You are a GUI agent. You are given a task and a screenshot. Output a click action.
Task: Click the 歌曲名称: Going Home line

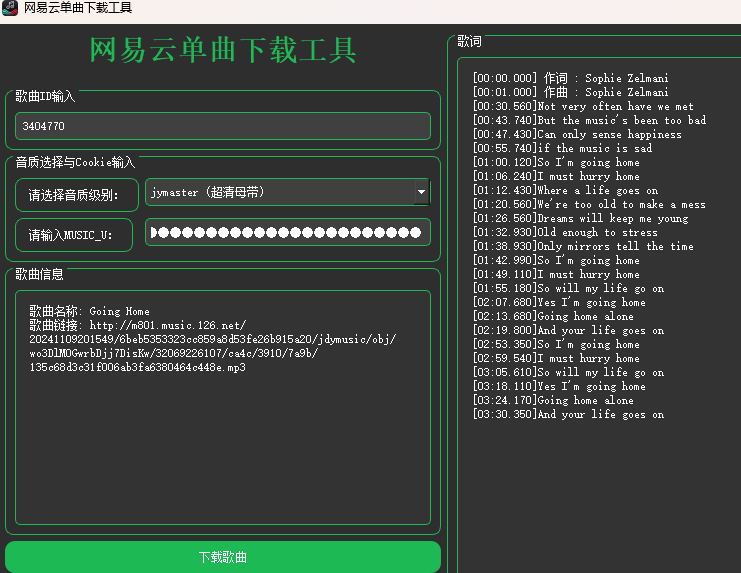click(x=89, y=311)
